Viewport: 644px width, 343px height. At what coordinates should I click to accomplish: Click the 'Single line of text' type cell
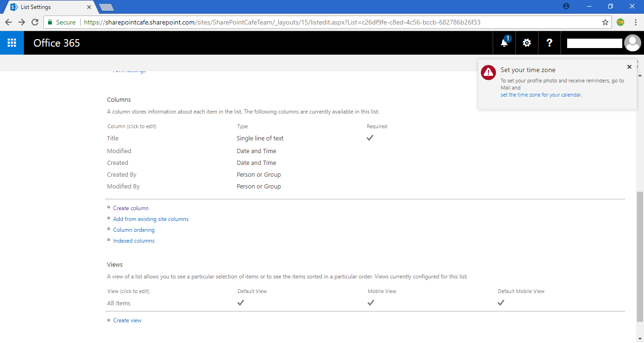tap(260, 139)
